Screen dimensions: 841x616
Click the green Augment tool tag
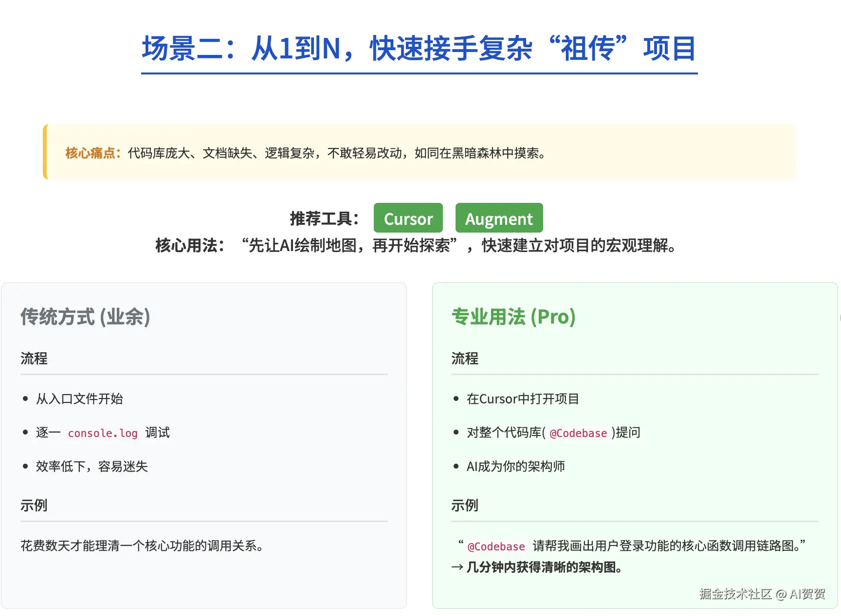pos(499,218)
